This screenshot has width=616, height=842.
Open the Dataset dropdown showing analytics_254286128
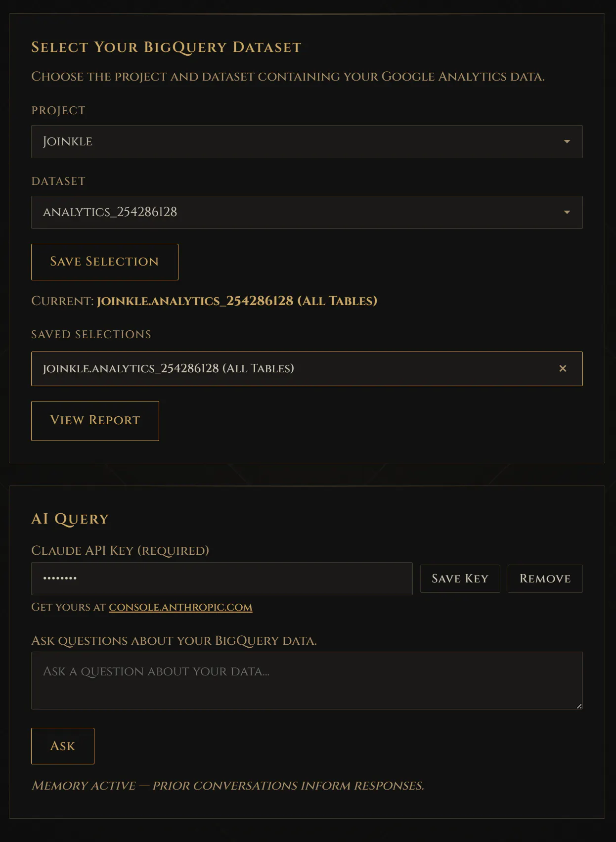pyautogui.click(x=307, y=212)
